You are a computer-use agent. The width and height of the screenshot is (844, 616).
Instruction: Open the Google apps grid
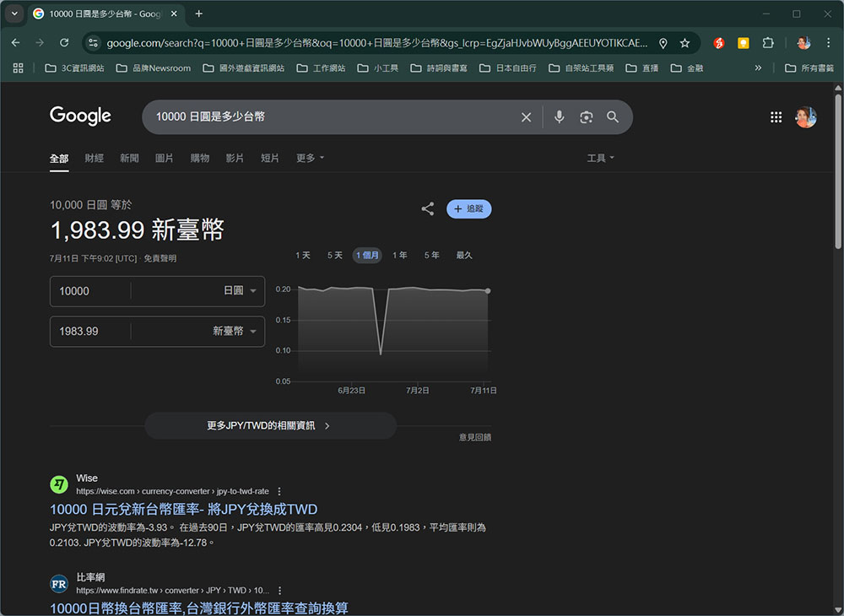[x=776, y=116]
